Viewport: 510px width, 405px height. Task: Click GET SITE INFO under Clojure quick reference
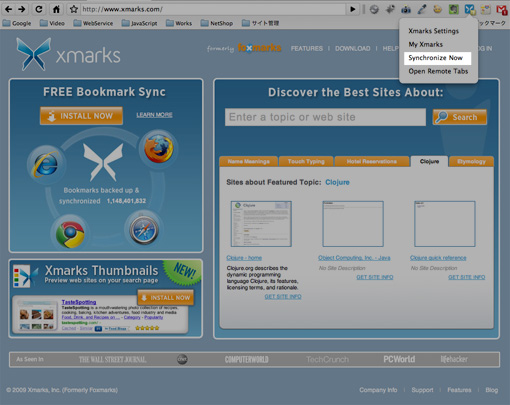[467, 277]
